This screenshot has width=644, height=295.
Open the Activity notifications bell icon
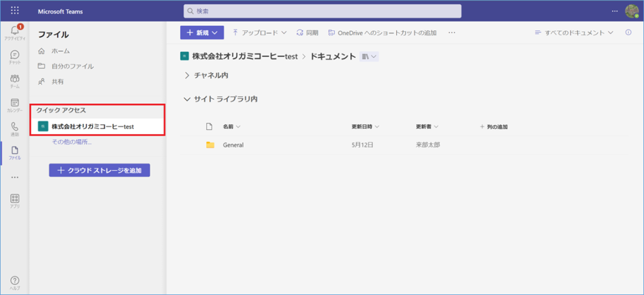(14, 31)
